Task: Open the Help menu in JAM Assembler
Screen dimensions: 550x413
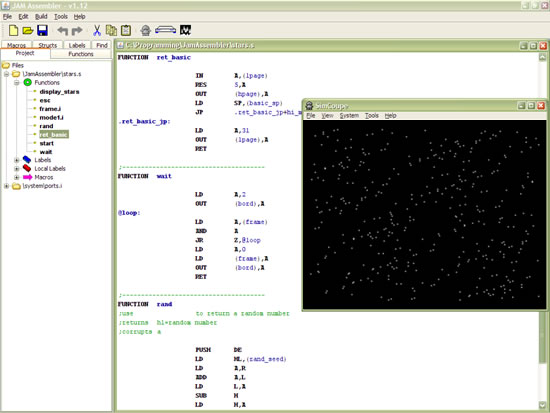Action: pyautogui.click(x=80, y=16)
